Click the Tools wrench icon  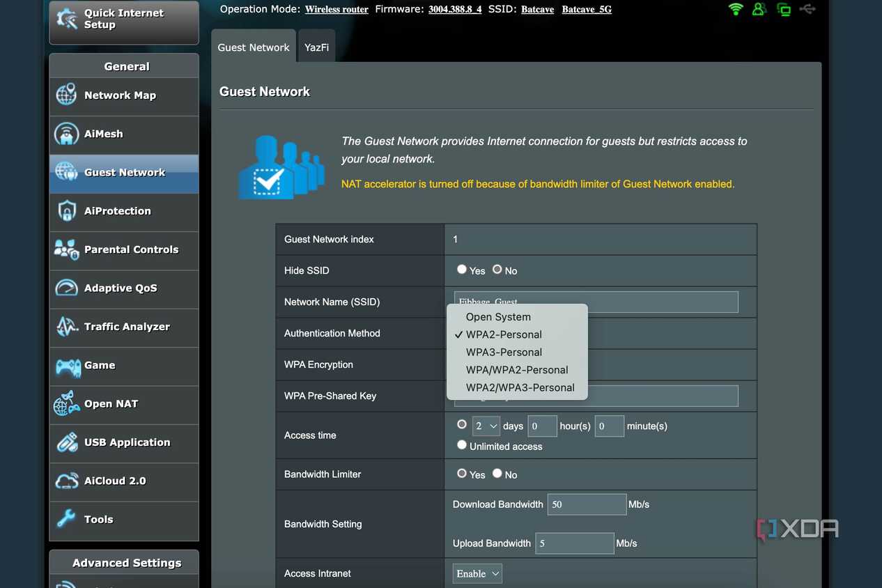[x=66, y=519]
